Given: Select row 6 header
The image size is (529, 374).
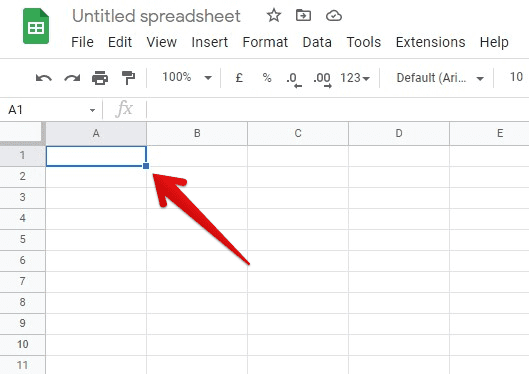Looking at the screenshot, I should (22, 260).
